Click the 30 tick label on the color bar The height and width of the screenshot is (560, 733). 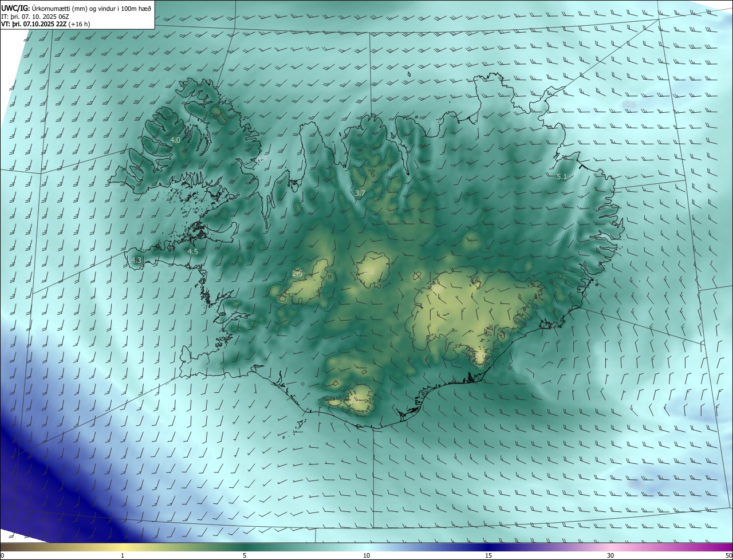pos(610,555)
